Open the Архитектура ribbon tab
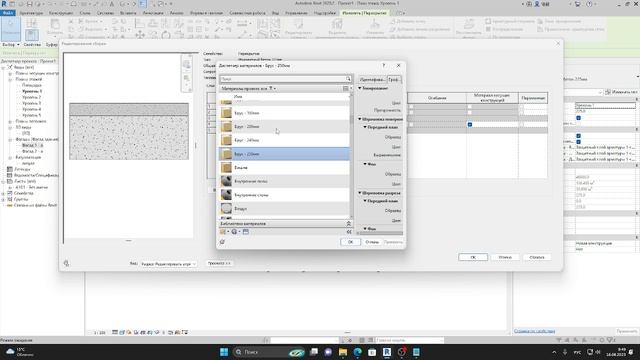640x360 pixels. tap(31, 13)
